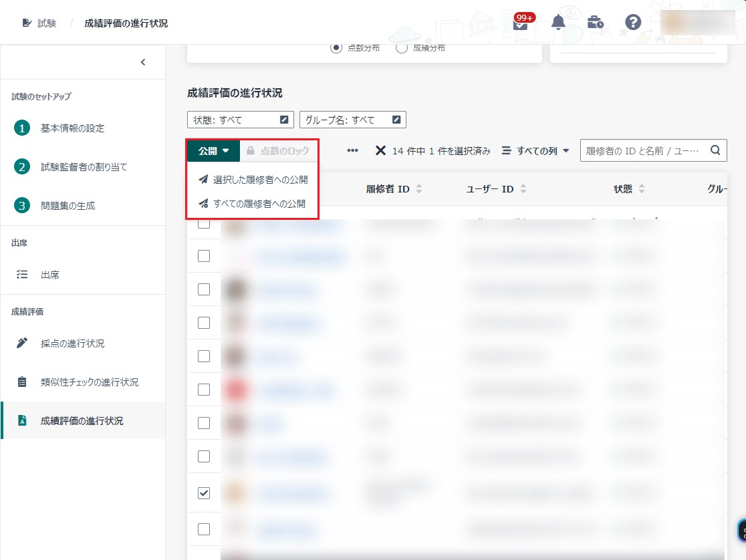This screenshot has height=560, width=746.
Task: Toggle the 公開 dropdown button
Action: [x=213, y=151]
